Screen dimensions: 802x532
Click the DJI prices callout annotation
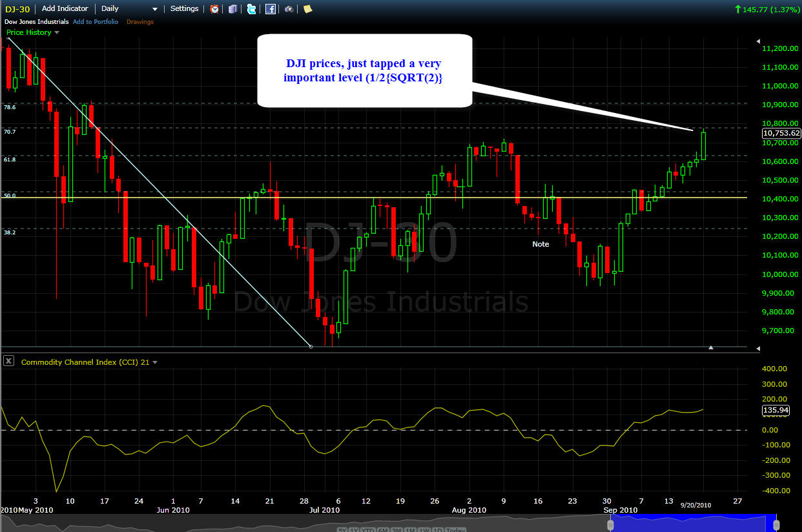point(364,70)
